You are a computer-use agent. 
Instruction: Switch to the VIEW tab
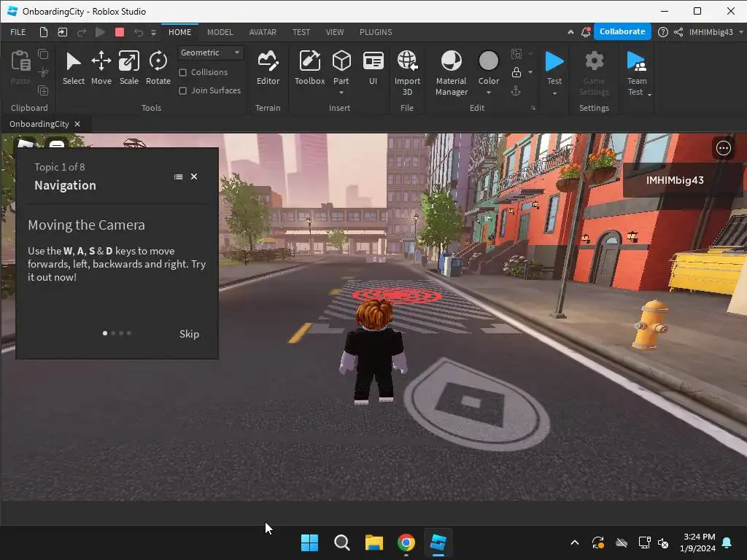click(334, 32)
